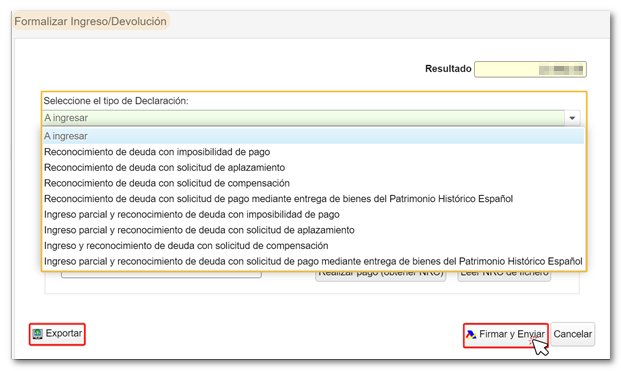Choose 'Ingreso parcial' con imposibilidad de pago
This screenshot has height=371, width=621.
coord(313,215)
